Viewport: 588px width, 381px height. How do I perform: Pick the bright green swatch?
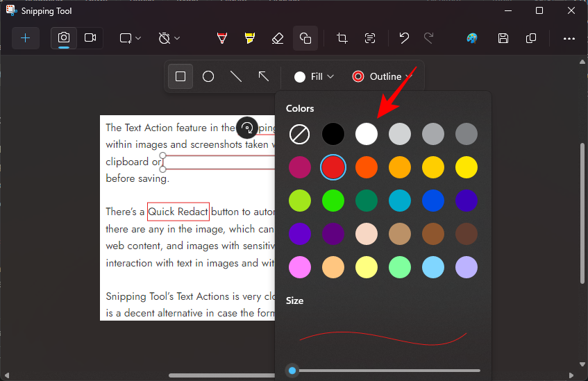333,201
